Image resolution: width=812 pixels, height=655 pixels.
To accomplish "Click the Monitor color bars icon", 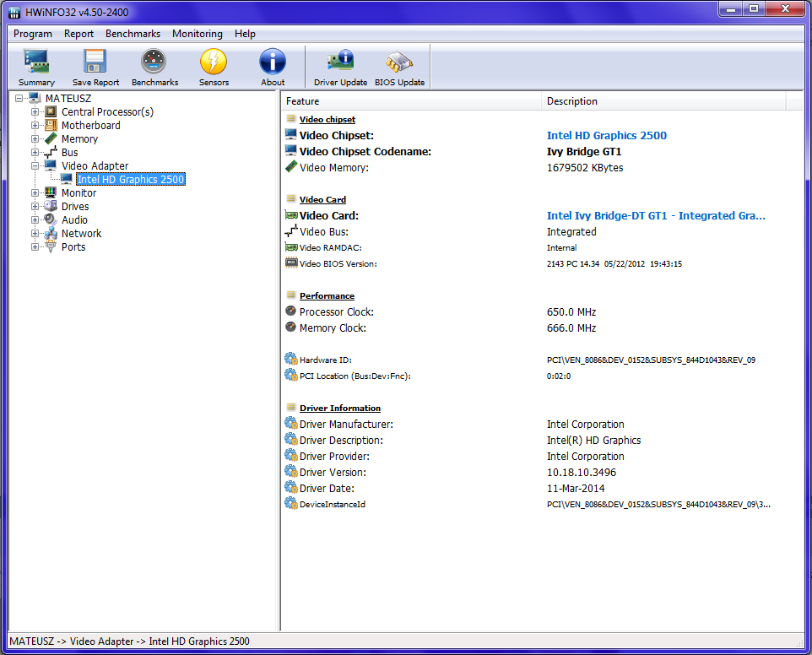I will 51,192.
